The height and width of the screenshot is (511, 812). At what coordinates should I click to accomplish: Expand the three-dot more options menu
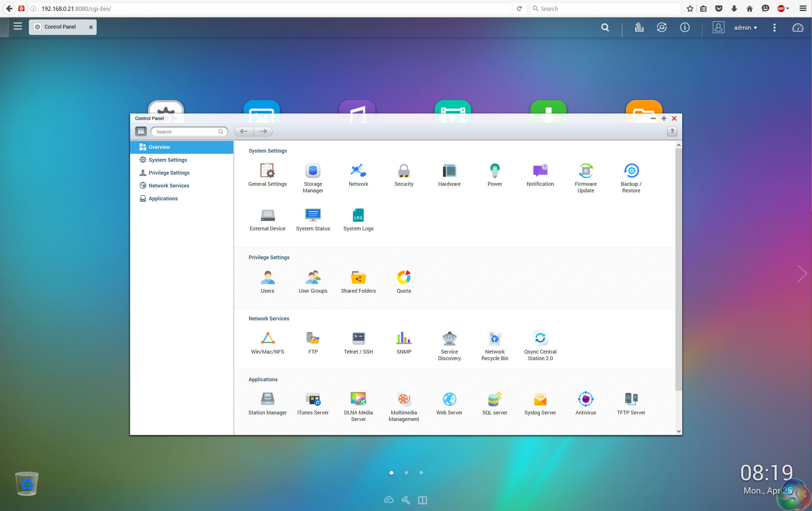pyautogui.click(x=774, y=28)
